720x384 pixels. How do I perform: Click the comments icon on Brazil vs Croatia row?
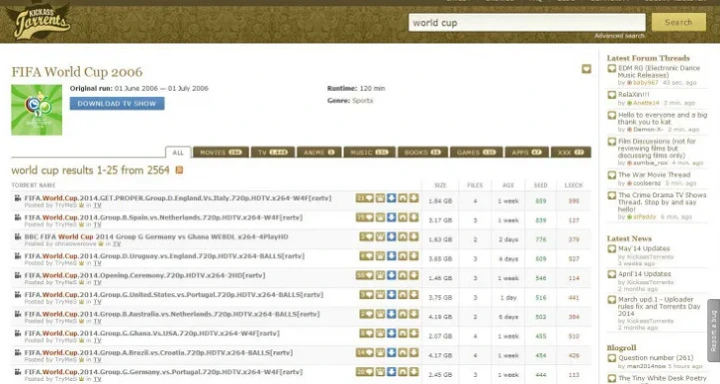(365, 352)
